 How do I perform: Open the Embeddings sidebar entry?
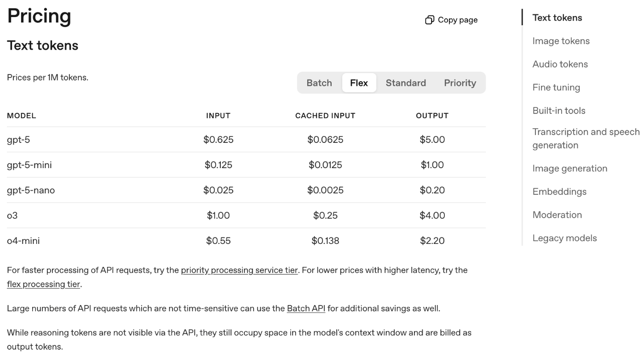point(559,192)
